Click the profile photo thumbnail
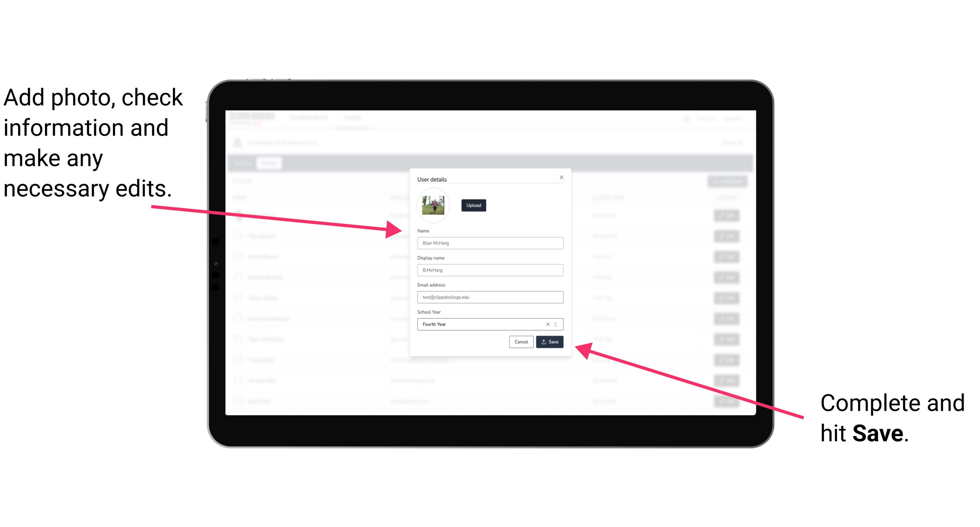980x527 pixels. click(x=433, y=205)
